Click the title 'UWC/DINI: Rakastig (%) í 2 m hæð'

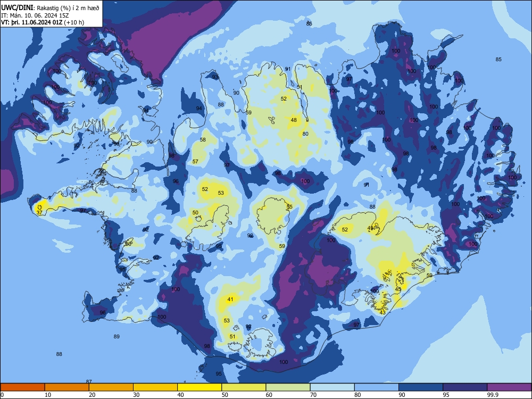pyautogui.click(x=50, y=8)
